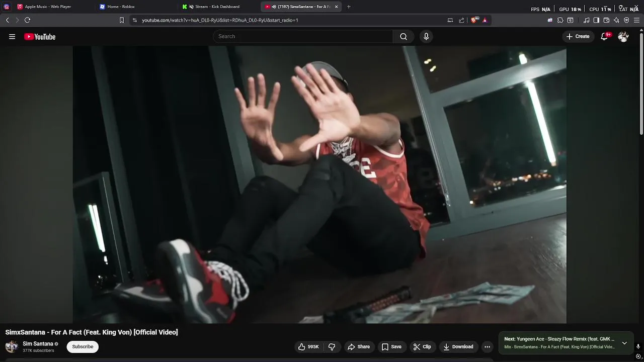Share the page via address bar icon

(461, 20)
